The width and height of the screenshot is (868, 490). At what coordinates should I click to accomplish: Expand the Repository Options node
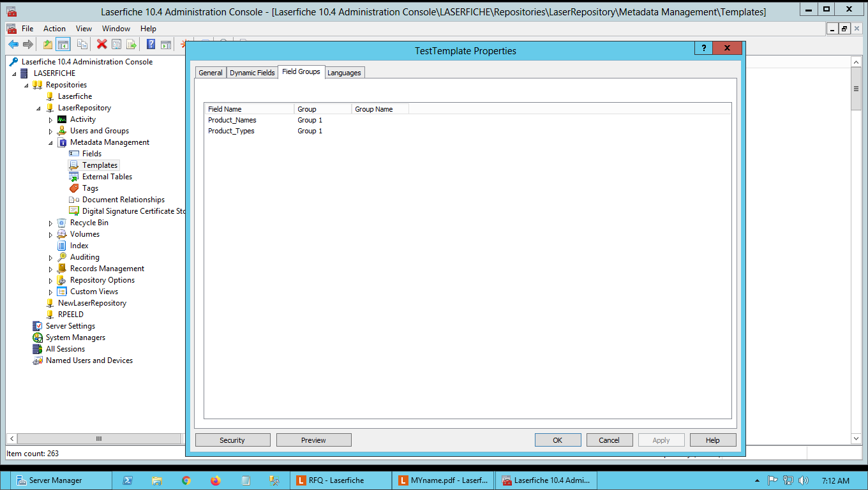[50, 280]
